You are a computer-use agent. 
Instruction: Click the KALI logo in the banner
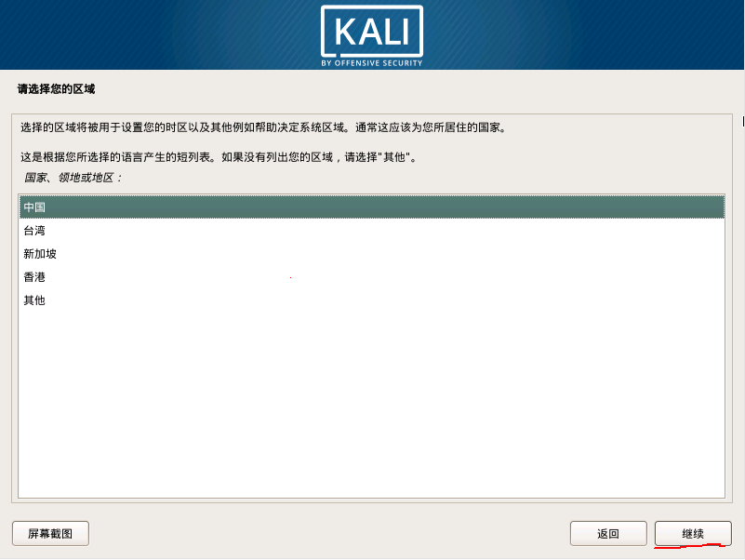[372, 32]
